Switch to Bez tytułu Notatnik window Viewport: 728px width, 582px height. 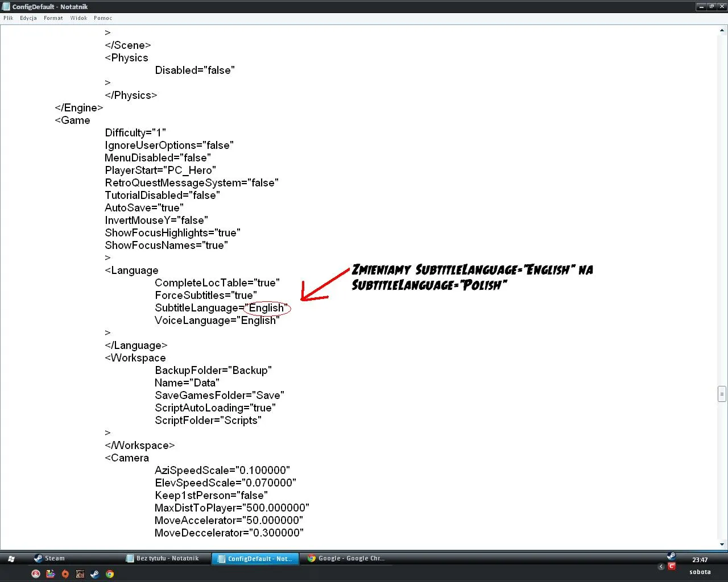[166, 559]
